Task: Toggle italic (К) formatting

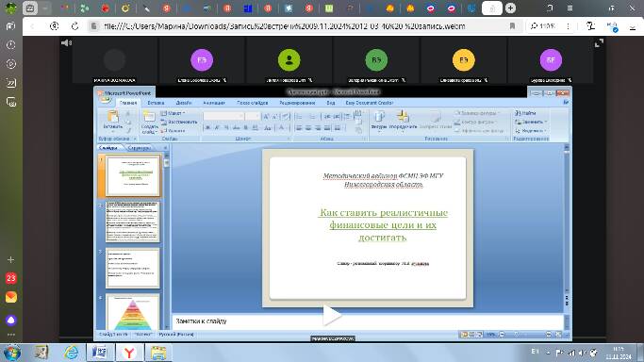Action: (217, 128)
